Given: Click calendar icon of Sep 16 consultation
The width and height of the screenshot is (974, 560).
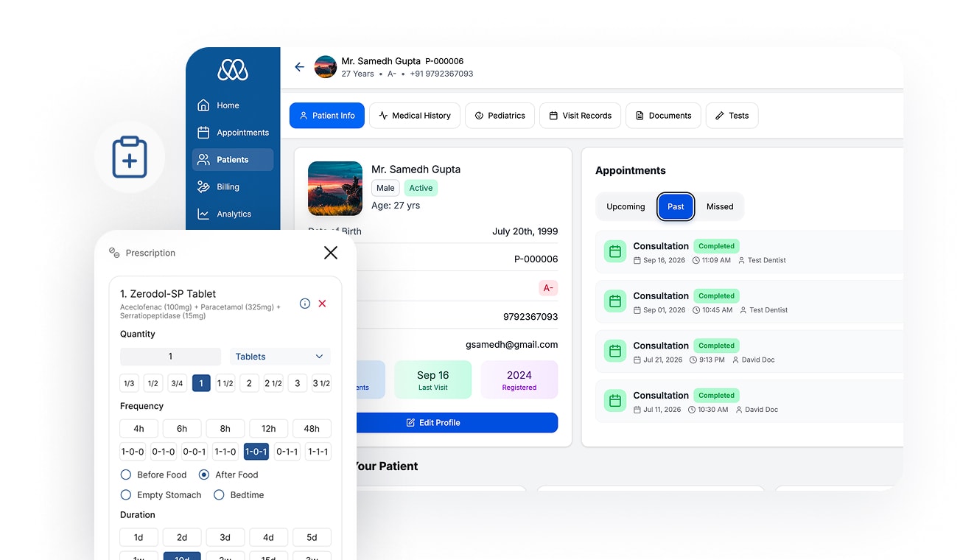Looking at the screenshot, I should point(615,252).
